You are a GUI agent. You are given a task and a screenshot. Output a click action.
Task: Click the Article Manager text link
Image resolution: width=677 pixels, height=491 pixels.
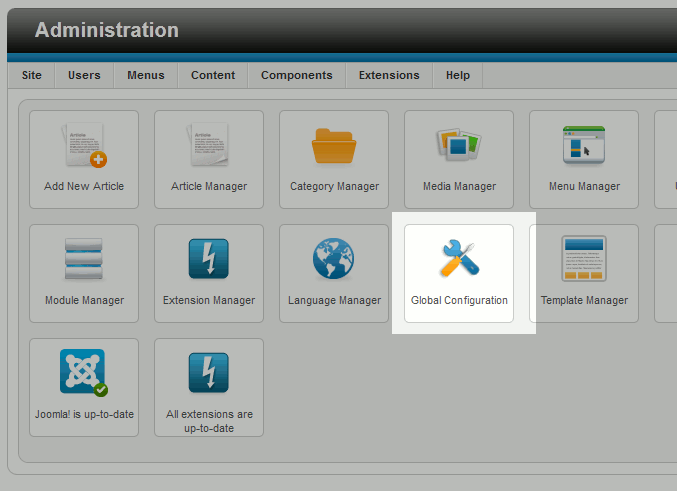point(209,186)
